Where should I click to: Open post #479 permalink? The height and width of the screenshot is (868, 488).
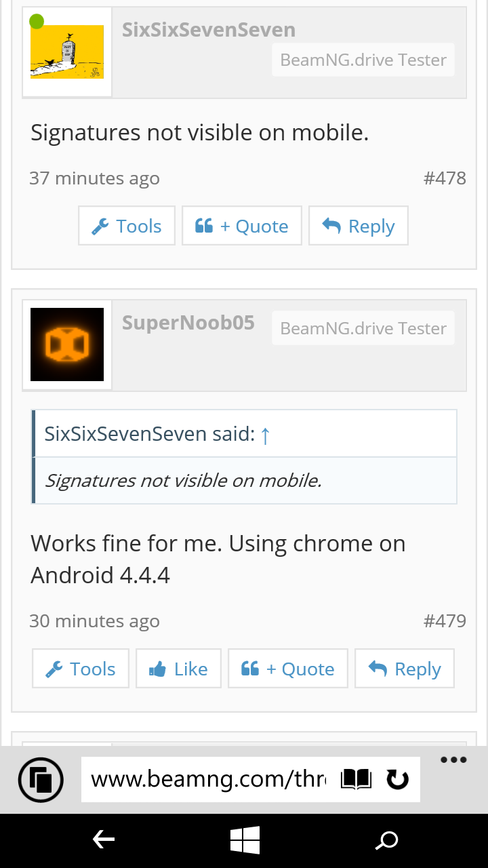point(445,620)
